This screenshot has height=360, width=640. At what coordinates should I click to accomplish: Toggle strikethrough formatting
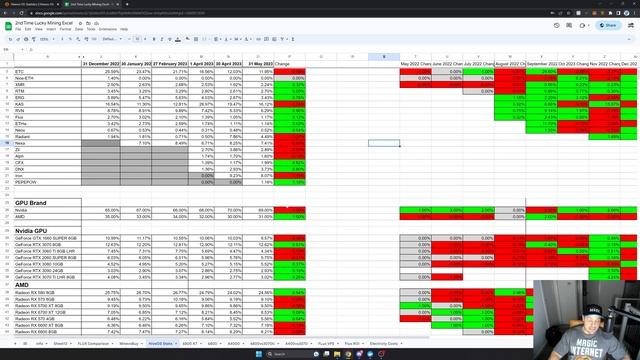169,39
